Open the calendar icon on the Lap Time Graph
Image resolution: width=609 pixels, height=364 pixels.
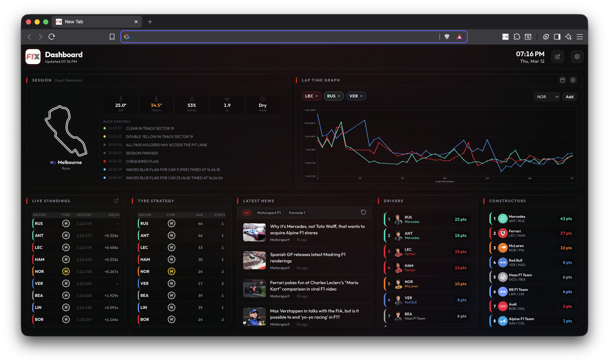pyautogui.click(x=563, y=80)
